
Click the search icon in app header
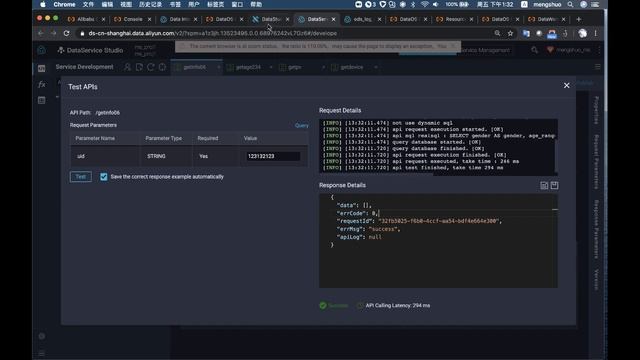(x=534, y=50)
